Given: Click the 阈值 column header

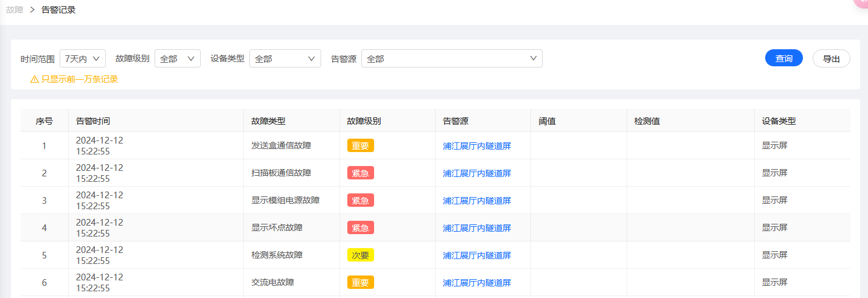Looking at the screenshot, I should [x=578, y=121].
